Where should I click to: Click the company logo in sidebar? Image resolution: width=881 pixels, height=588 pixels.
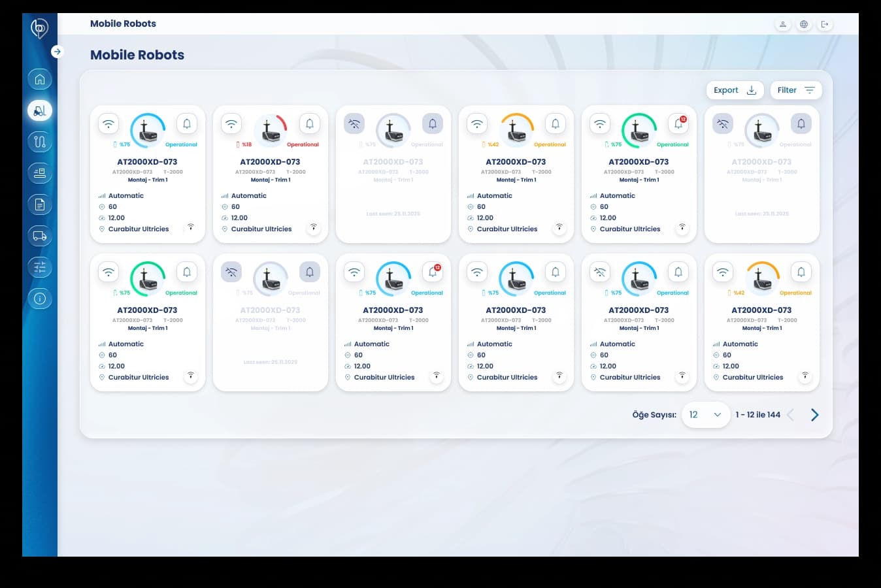click(x=39, y=29)
